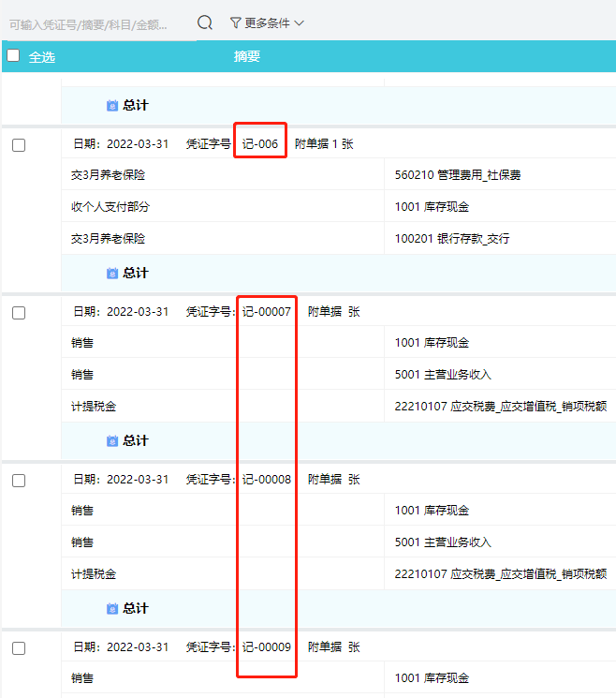
Task: Click total icon under voucher 记-006
Action: point(112,273)
